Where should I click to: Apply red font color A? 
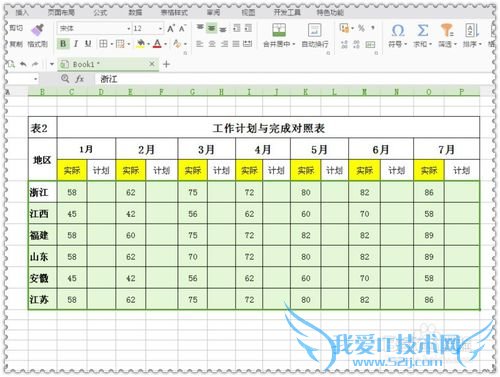click(x=157, y=44)
